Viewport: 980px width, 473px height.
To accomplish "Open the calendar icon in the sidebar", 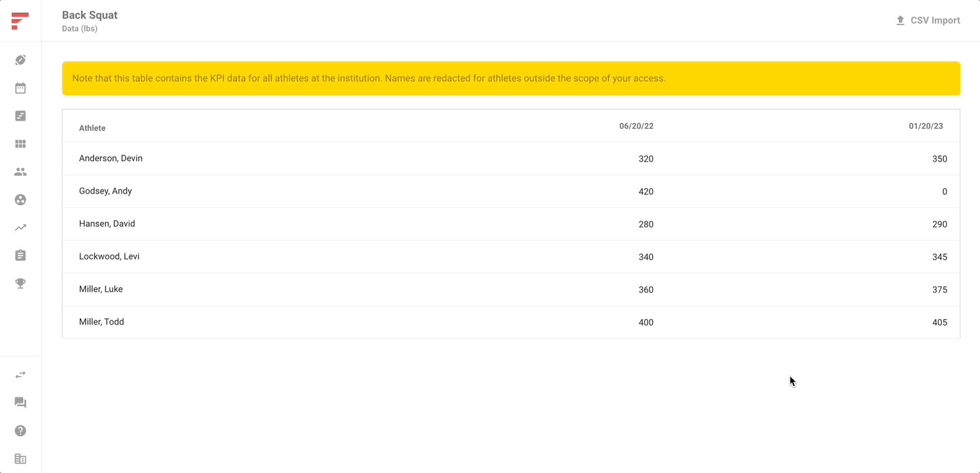I will pyautogui.click(x=20, y=88).
